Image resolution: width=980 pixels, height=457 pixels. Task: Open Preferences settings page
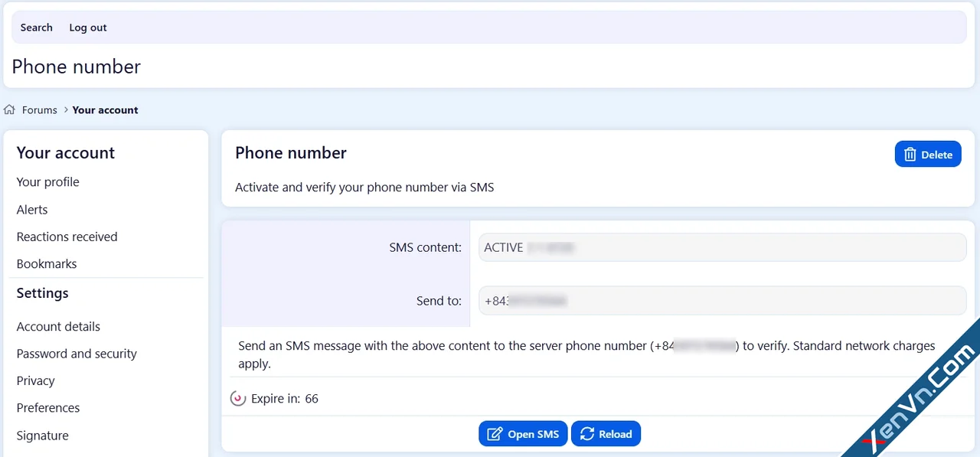(x=48, y=408)
